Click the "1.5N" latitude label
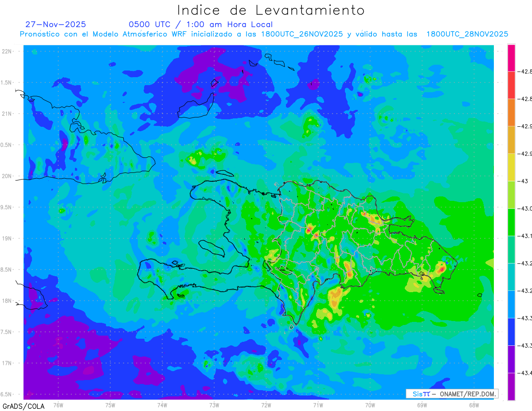Screen dimensions: 532x411 (x=7, y=82)
